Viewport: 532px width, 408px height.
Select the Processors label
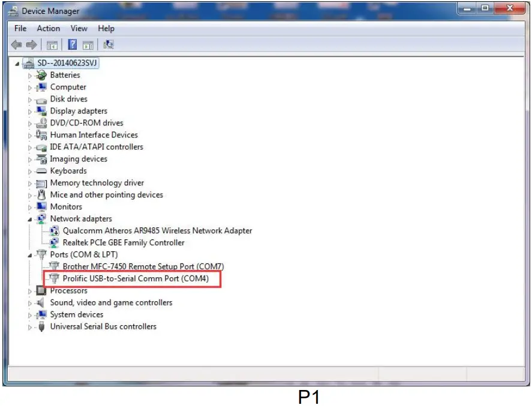coord(68,291)
